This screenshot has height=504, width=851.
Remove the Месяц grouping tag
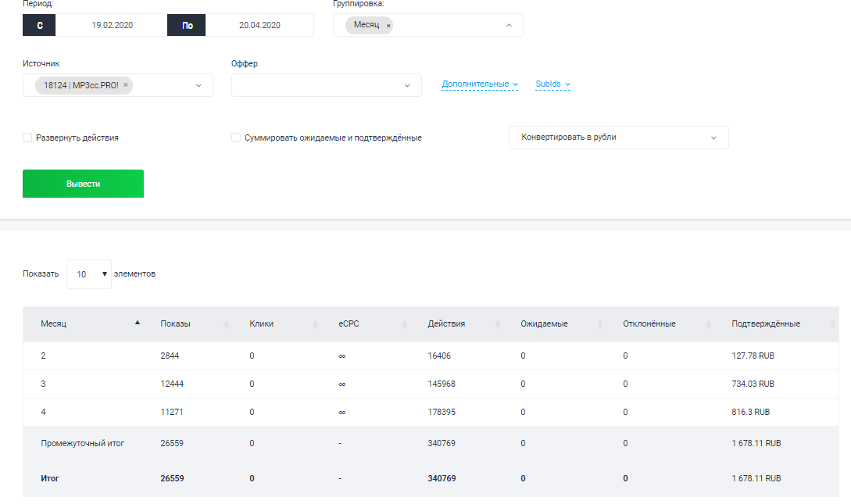388,26
